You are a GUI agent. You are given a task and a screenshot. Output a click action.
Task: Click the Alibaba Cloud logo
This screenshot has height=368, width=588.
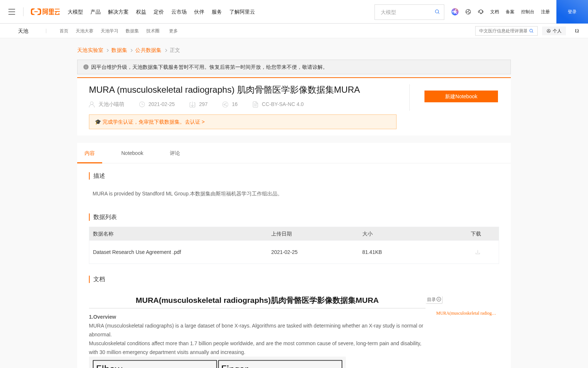[45, 12]
